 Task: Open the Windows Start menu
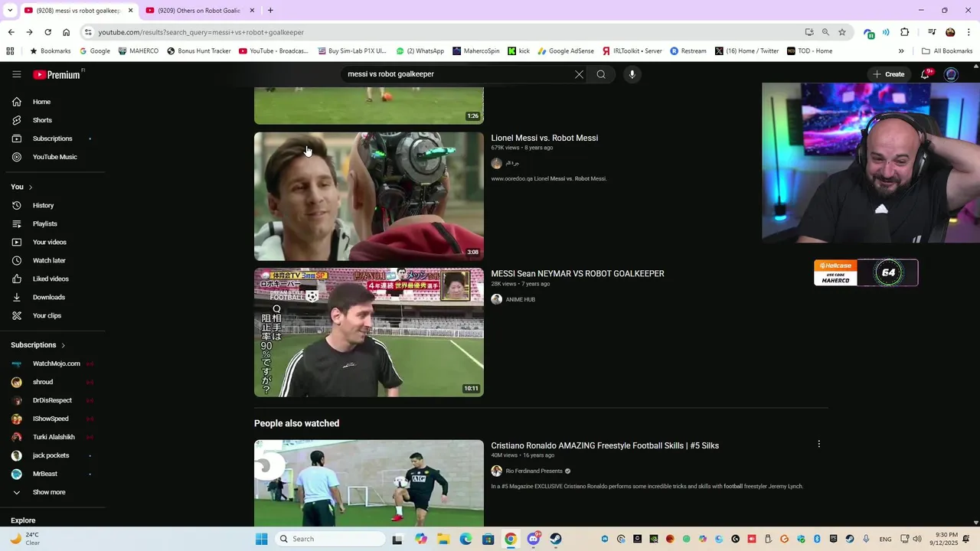(261, 539)
